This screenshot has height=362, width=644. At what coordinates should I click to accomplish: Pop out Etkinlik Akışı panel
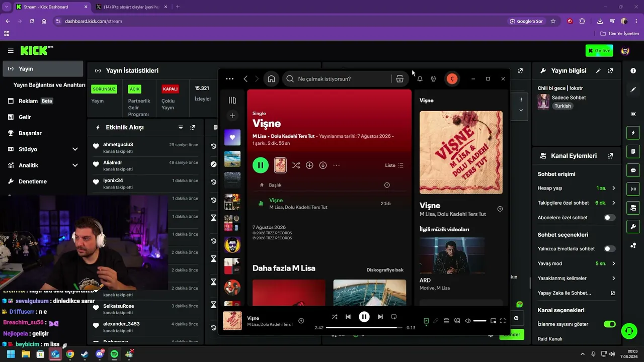pos(193,128)
